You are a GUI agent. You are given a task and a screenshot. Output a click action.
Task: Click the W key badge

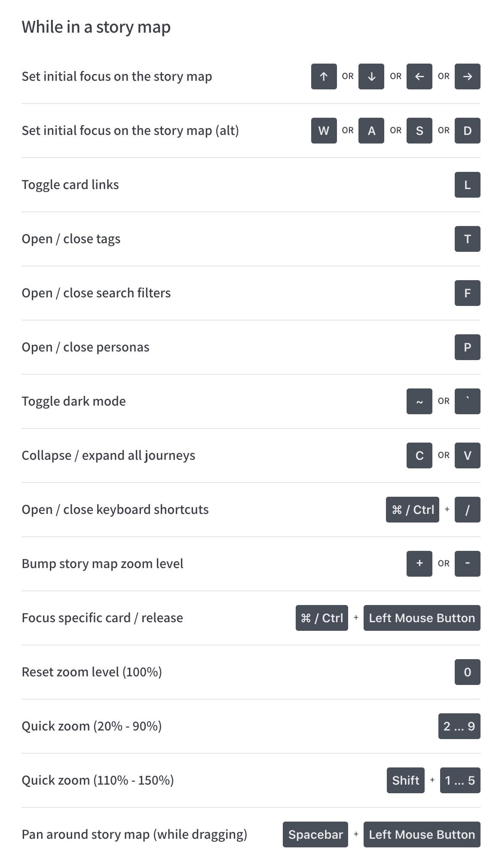pyautogui.click(x=324, y=131)
